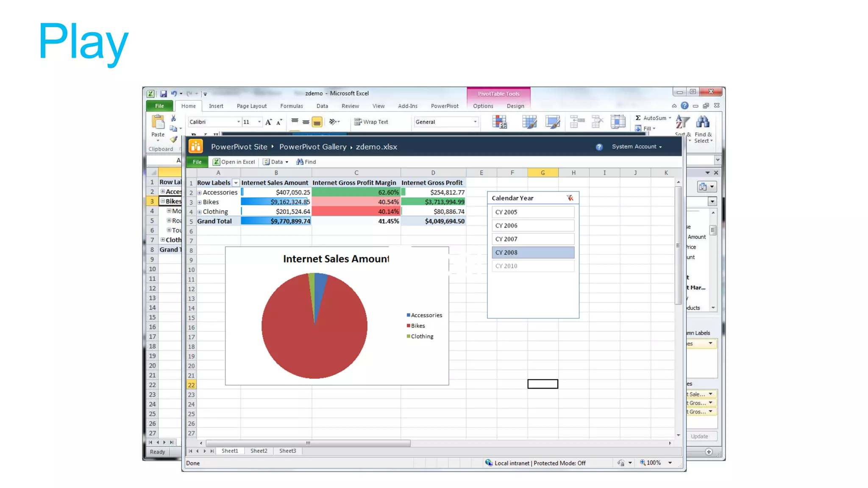Click the Increase Font Size icon
This screenshot has height=488, width=868.
268,122
